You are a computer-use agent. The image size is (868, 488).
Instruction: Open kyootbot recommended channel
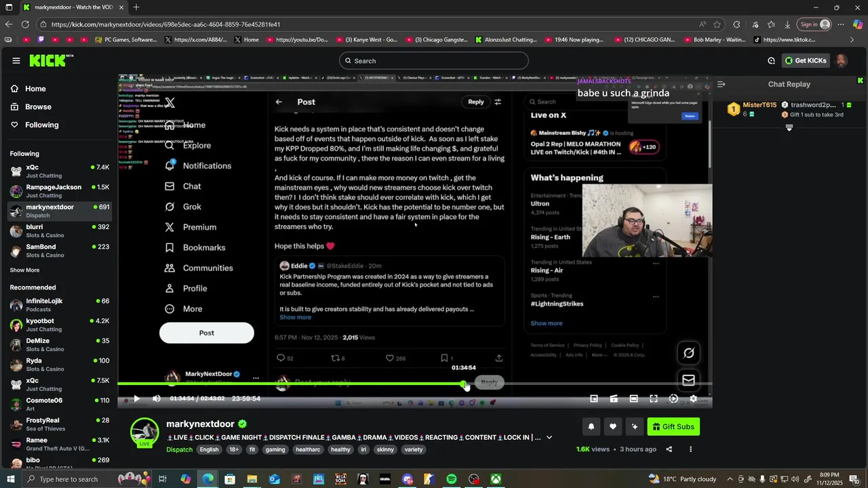(x=60, y=325)
